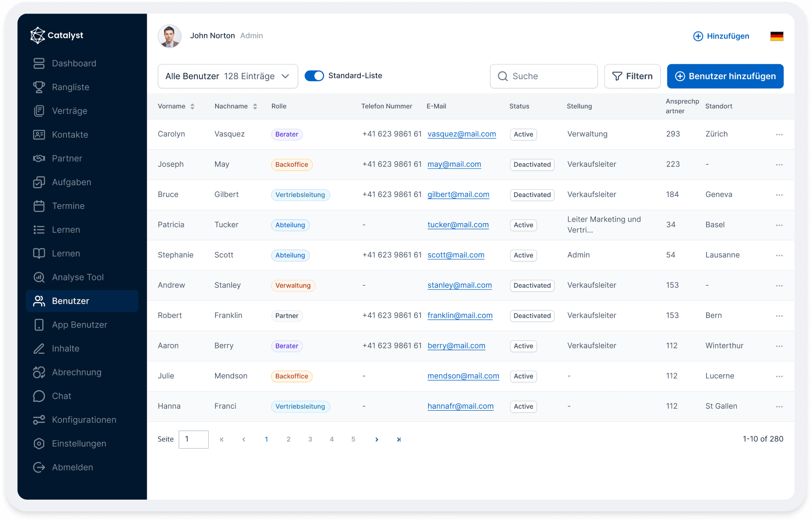Screen dimensions: 812x521
Task: Open the German flag language selector
Action: pos(777,36)
